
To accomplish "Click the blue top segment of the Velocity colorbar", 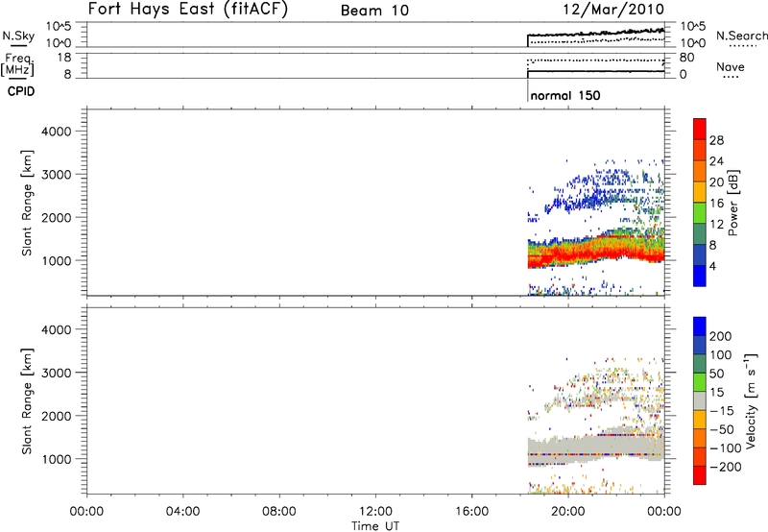I will click(700, 326).
